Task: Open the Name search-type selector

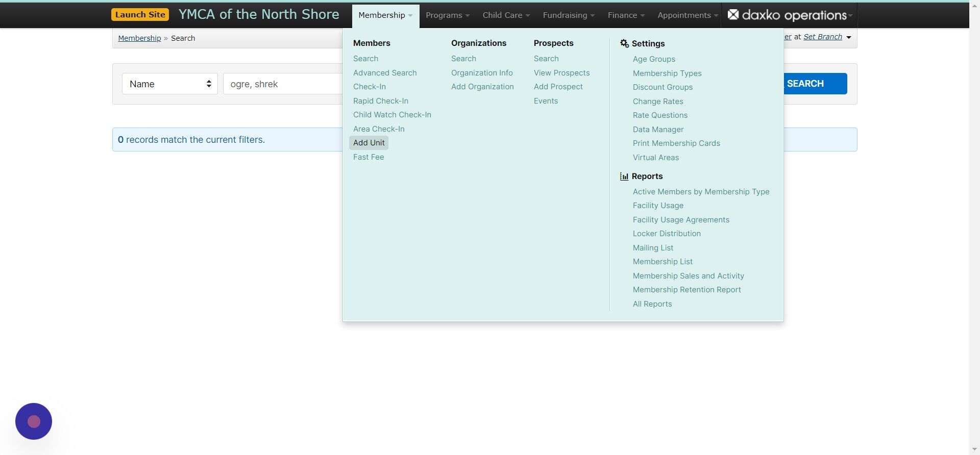Action: pos(170,84)
